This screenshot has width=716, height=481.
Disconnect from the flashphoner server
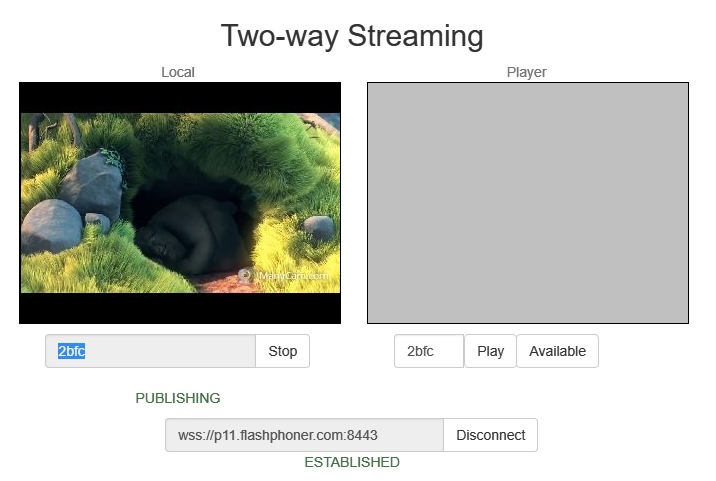coord(490,435)
